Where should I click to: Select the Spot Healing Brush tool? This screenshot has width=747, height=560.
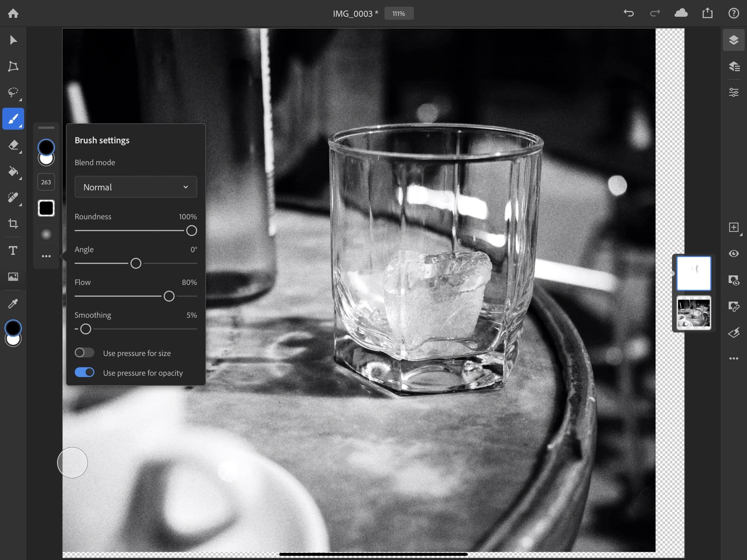point(13,198)
